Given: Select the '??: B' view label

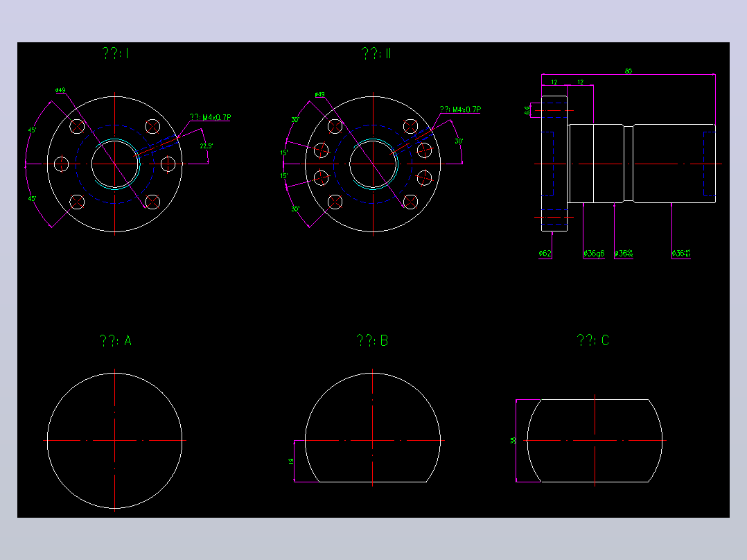Looking at the screenshot, I should click(x=373, y=340).
